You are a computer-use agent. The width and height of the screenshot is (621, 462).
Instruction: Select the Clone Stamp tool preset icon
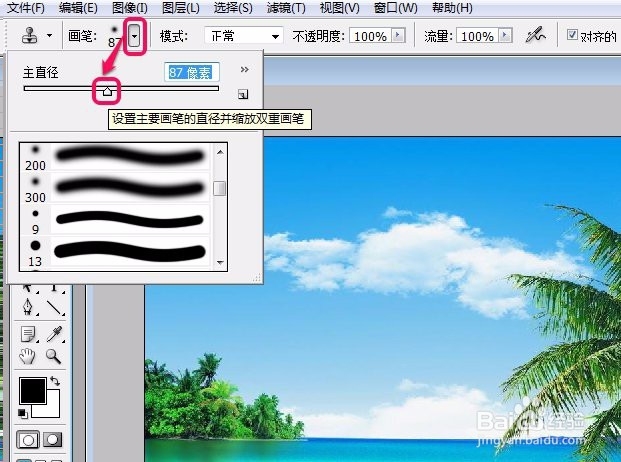click(30, 36)
